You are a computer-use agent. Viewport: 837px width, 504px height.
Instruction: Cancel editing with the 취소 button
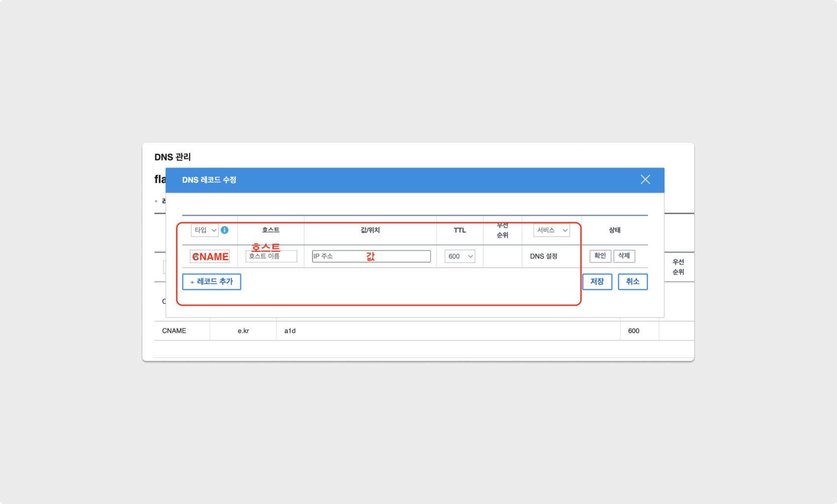tap(633, 282)
